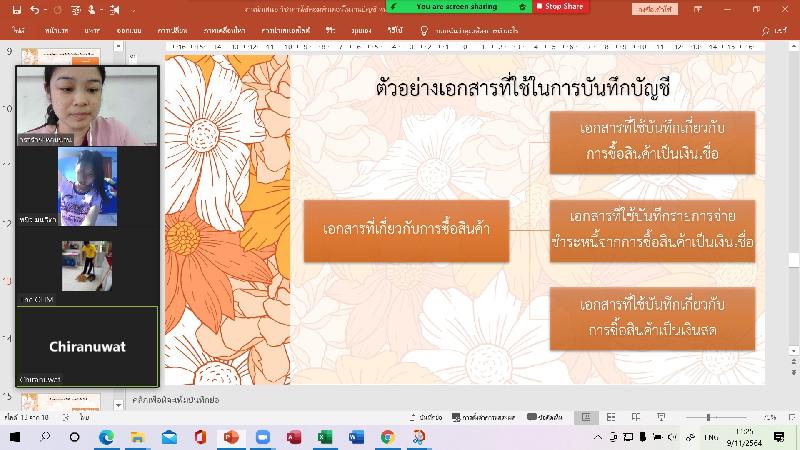This screenshot has height=450, width=800.
Task: Open Slide Sorter view
Action: tap(611, 417)
